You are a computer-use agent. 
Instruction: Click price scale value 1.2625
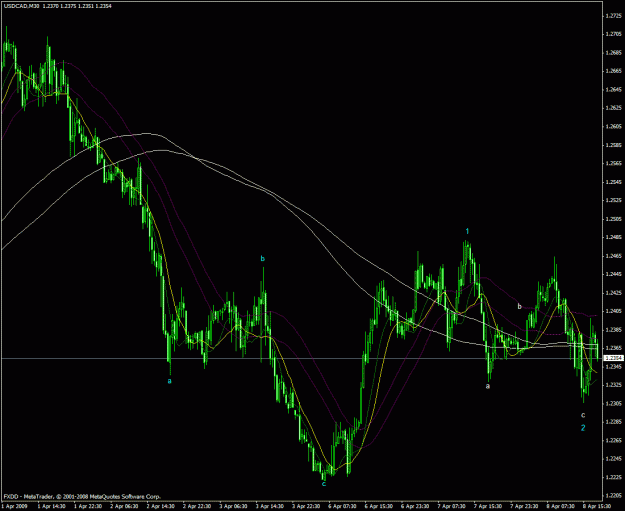point(611,108)
